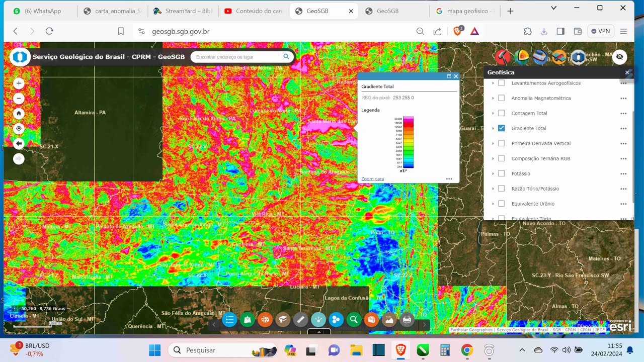Click the browser address bar URL
Image resolution: width=644 pixels, height=362 pixels.
tap(181, 31)
